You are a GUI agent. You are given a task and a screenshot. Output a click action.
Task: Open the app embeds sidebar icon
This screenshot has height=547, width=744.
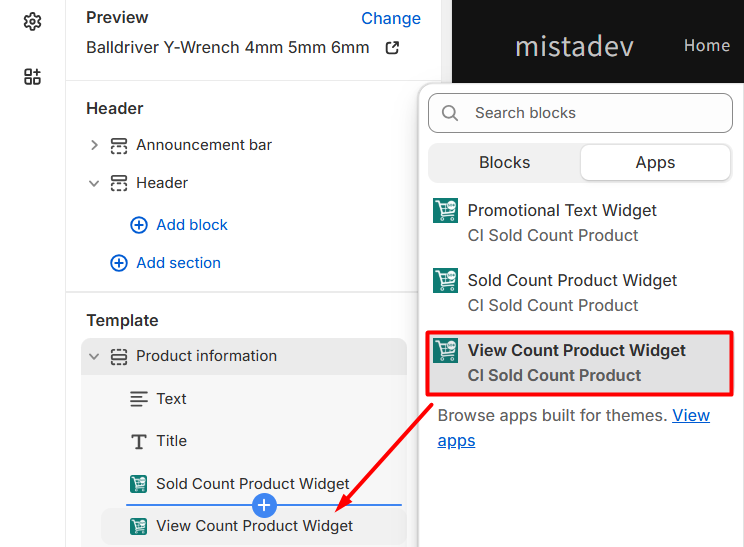pyautogui.click(x=32, y=77)
